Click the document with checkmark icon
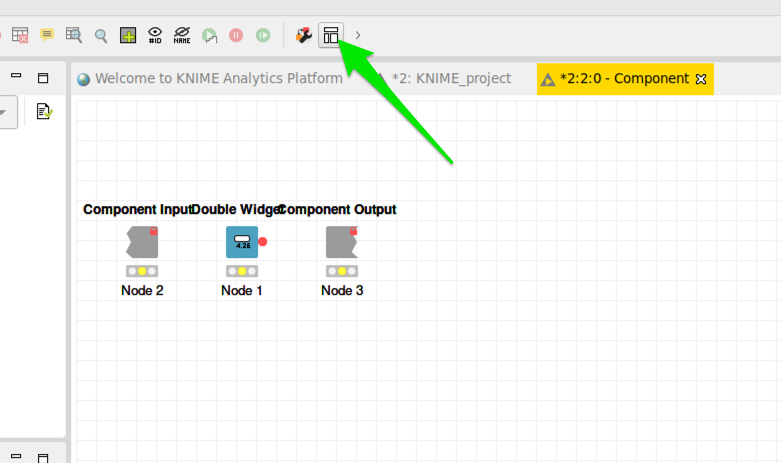Image resolution: width=781 pixels, height=463 pixels. 44,112
